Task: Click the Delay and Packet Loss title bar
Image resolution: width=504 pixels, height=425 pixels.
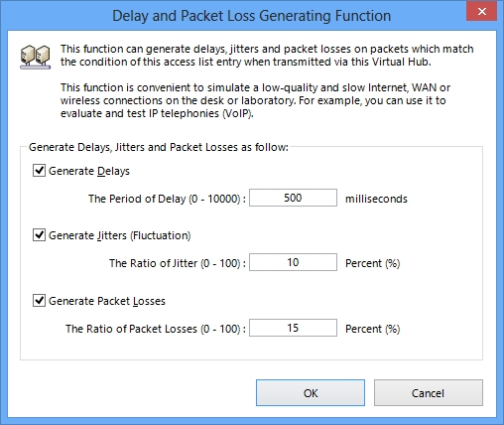Action: pos(251,16)
